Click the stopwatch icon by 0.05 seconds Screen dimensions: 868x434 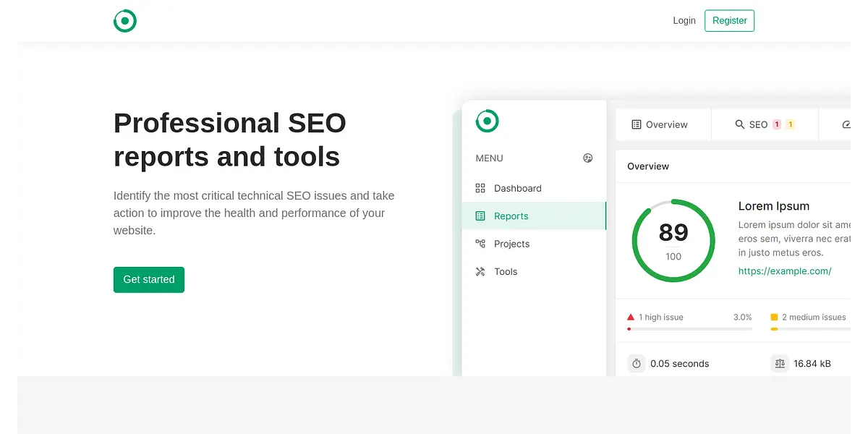pyautogui.click(x=637, y=364)
